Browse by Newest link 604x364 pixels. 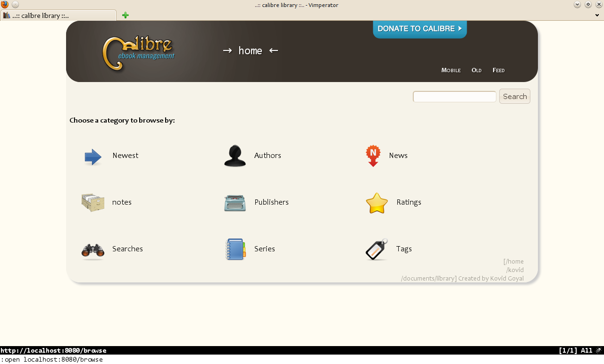[x=125, y=156]
